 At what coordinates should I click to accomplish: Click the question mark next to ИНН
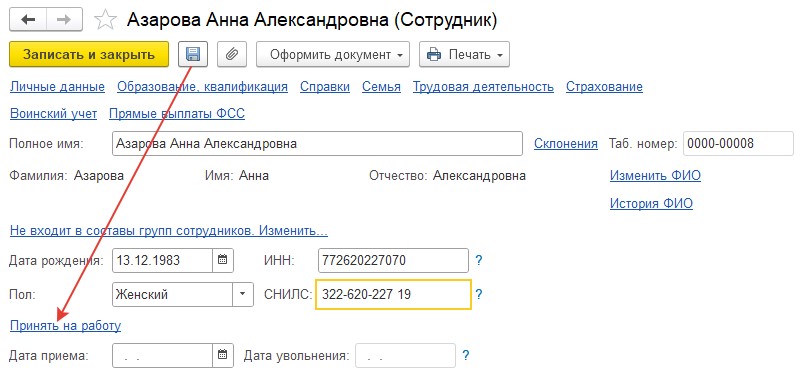click(x=479, y=261)
